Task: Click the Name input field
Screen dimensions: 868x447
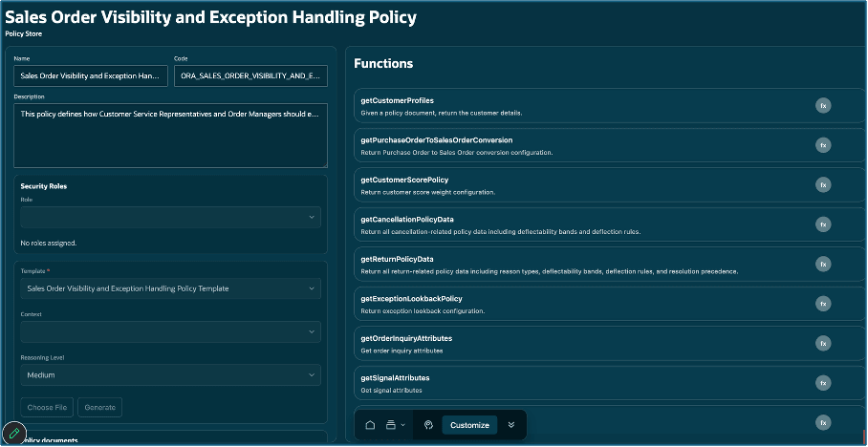Action: (91, 75)
